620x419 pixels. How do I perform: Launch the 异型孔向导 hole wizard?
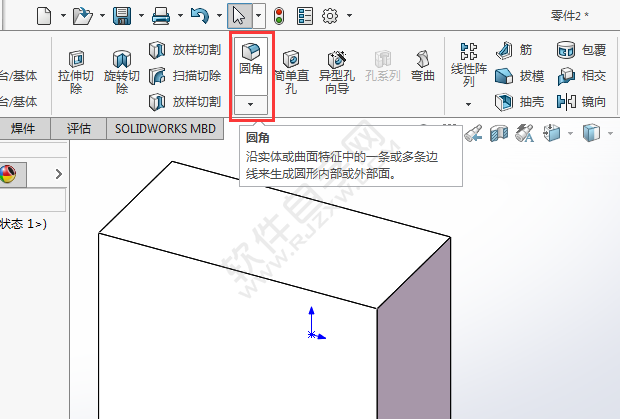(337, 72)
